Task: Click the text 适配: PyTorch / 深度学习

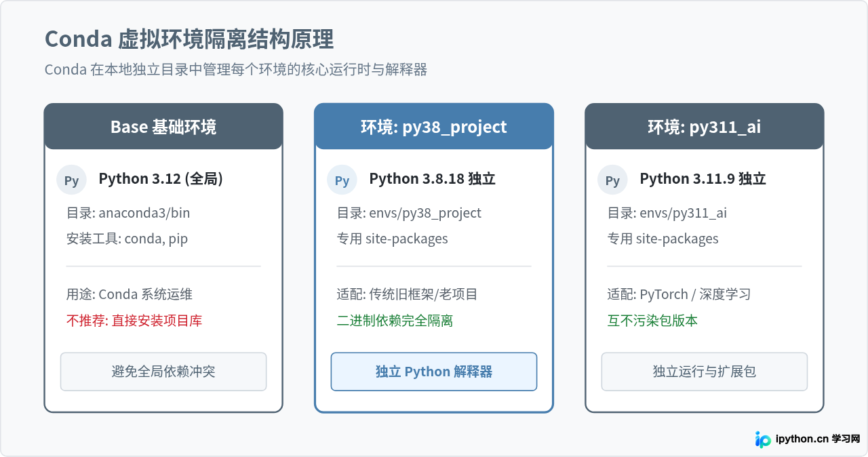Action: [679, 294]
